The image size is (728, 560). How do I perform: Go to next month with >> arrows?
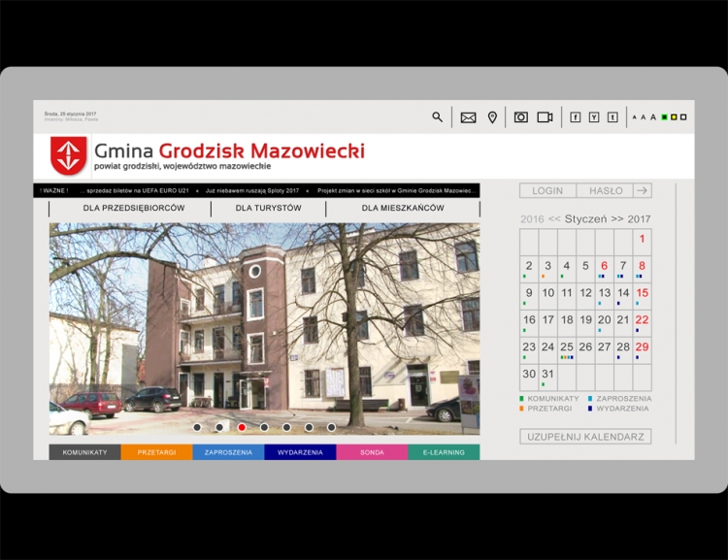pos(617,219)
